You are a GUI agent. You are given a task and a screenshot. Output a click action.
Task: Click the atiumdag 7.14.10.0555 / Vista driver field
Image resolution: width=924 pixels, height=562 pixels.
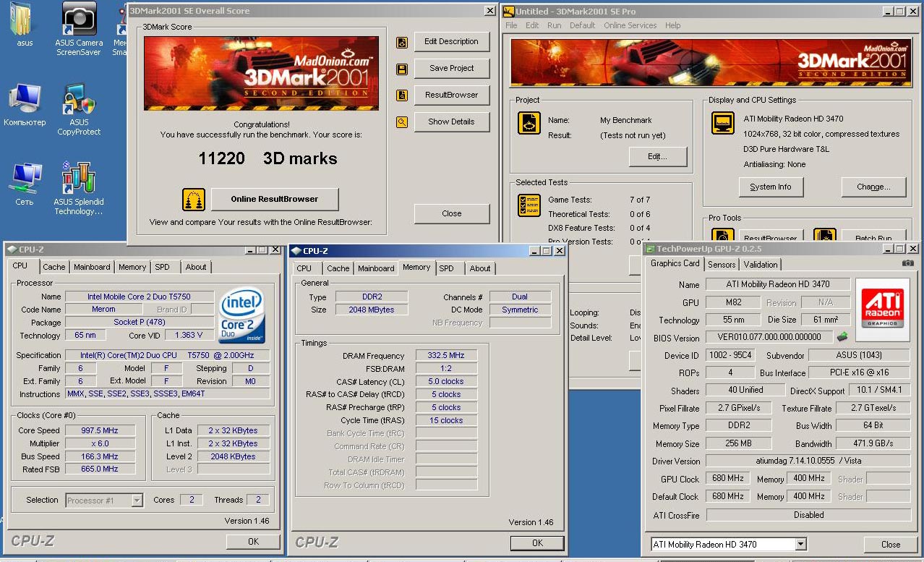(808, 461)
